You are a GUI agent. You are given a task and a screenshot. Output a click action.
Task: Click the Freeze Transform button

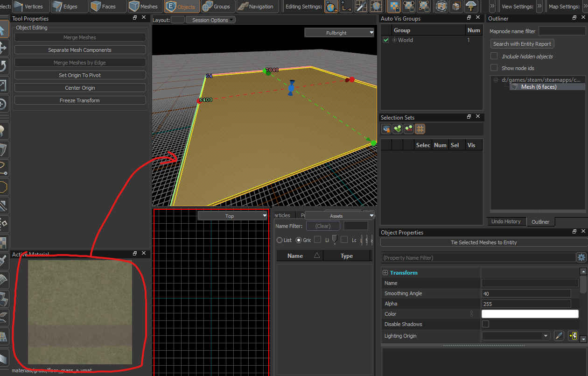[x=80, y=100]
